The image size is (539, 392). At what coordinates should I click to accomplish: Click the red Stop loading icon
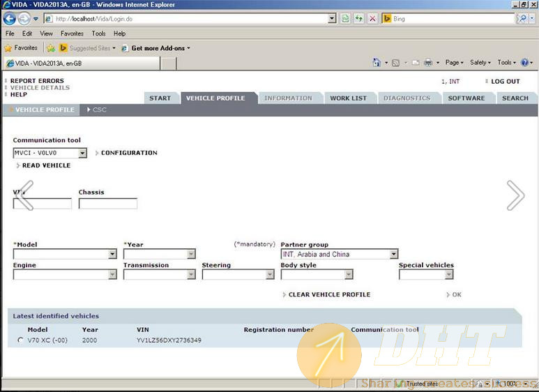[x=372, y=19]
